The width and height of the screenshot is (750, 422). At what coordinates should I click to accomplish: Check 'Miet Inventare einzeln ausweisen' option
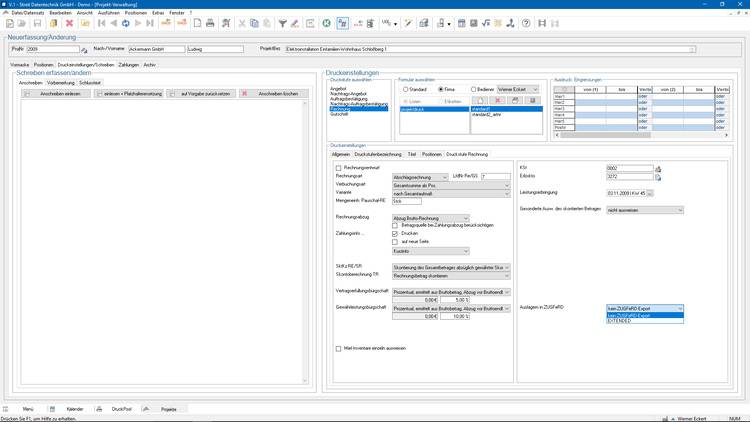pos(338,348)
